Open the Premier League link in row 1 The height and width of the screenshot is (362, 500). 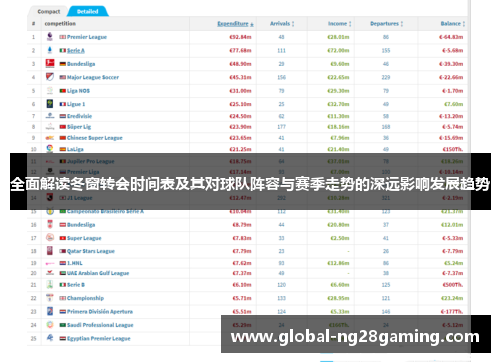(x=87, y=37)
